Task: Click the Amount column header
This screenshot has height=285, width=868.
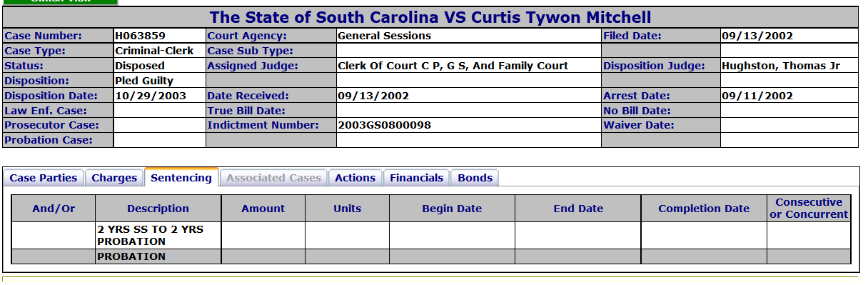Action: (263, 209)
